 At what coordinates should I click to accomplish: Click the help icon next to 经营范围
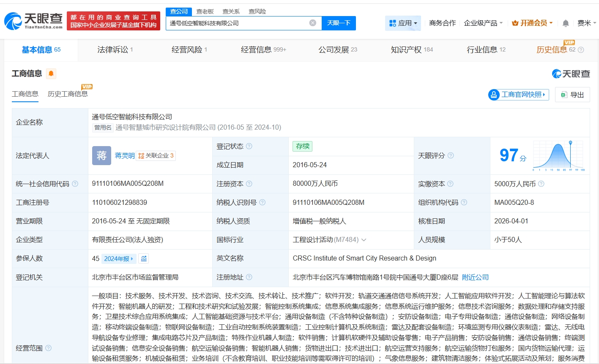point(49,348)
